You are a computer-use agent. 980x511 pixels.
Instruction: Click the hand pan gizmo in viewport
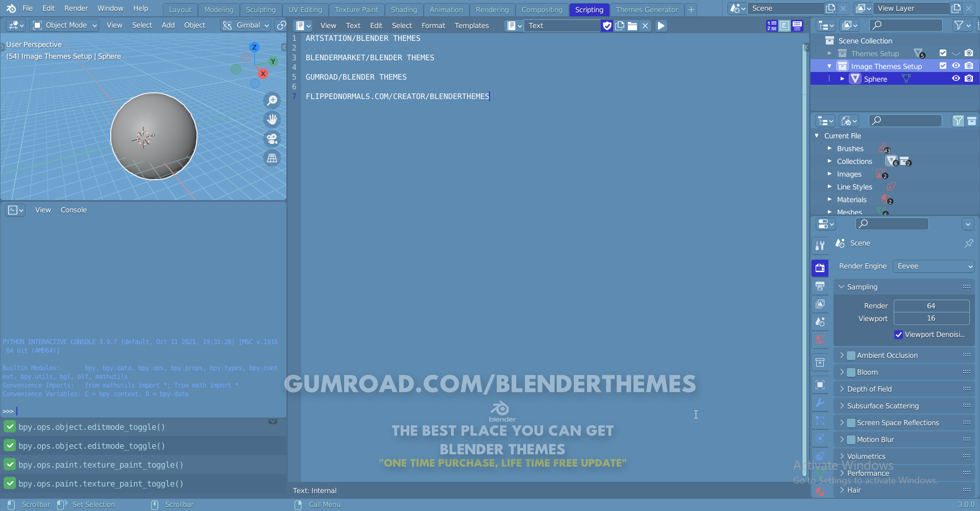(273, 119)
